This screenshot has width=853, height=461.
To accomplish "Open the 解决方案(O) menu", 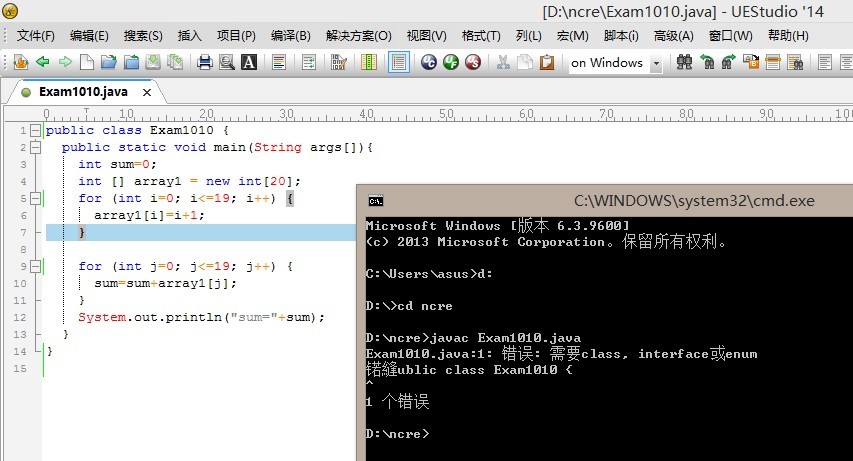I will click(358, 35).
